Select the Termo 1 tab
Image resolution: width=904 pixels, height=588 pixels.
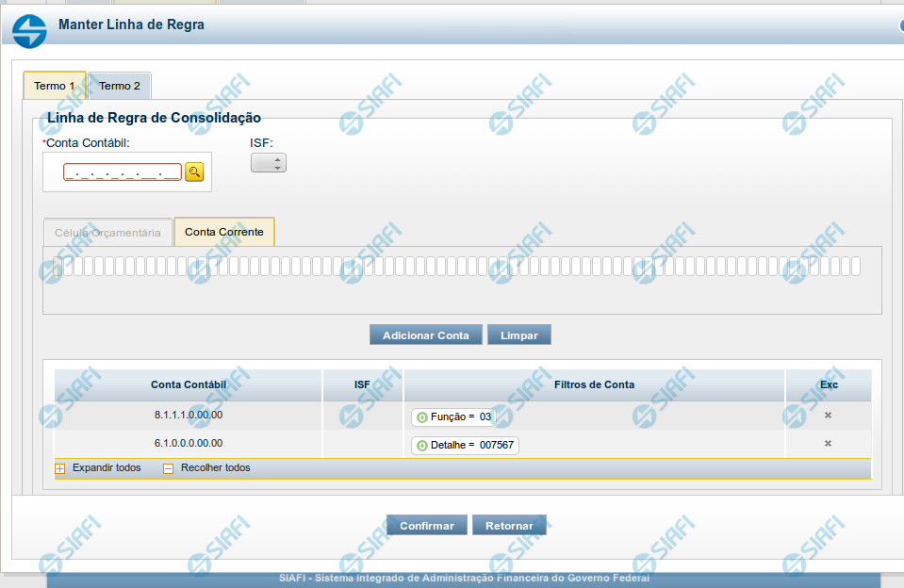coord(55,86)
